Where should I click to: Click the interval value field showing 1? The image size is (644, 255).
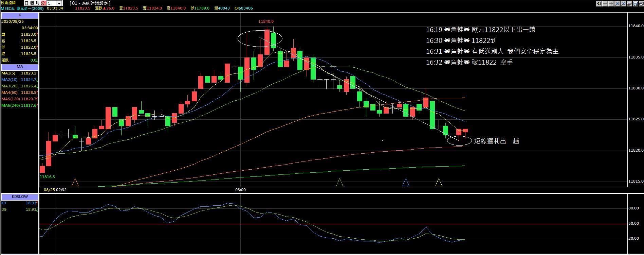(52, 3)
